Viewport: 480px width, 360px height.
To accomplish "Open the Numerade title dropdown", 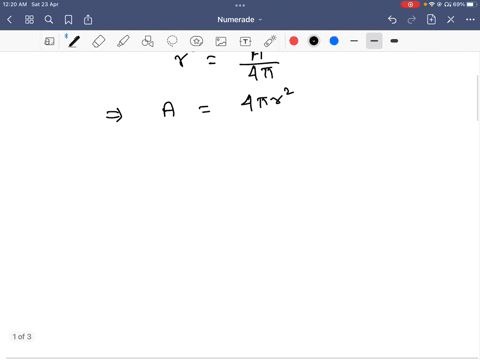I will pyautogui.click(x=240, y=20).
